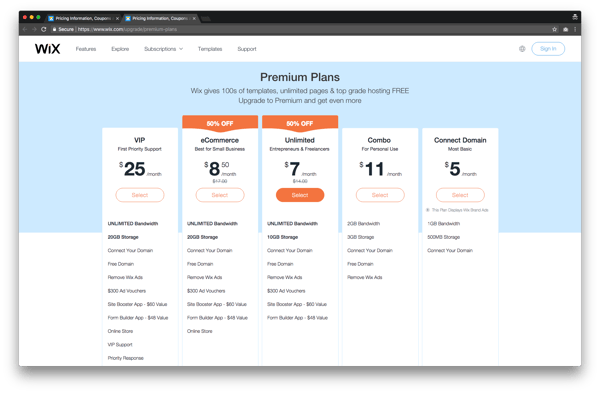The width and height of the screenshot is (600, 393).
Task: Open the Explore menu item
Action: coord(120,49)
